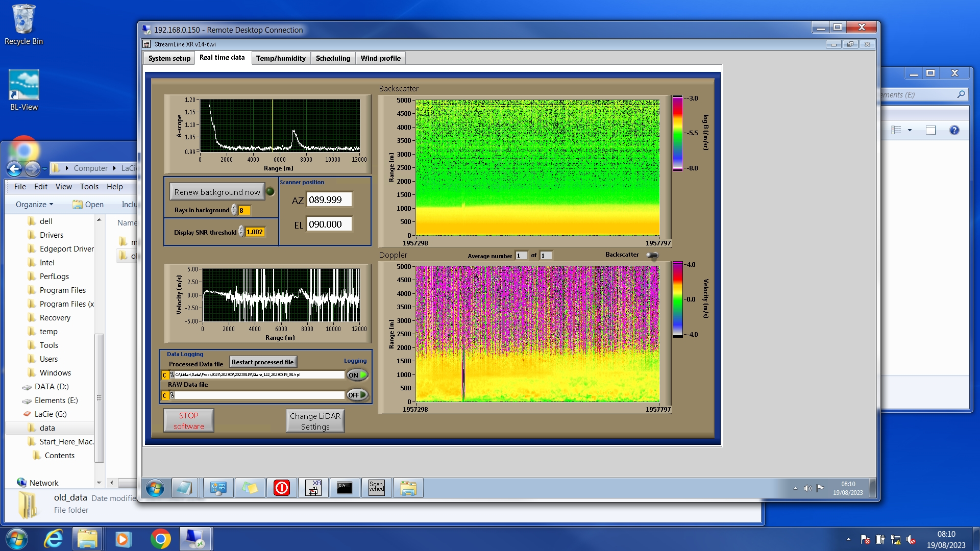
Task: Open the command prompt taskbar icon
Action: [345, 488]
